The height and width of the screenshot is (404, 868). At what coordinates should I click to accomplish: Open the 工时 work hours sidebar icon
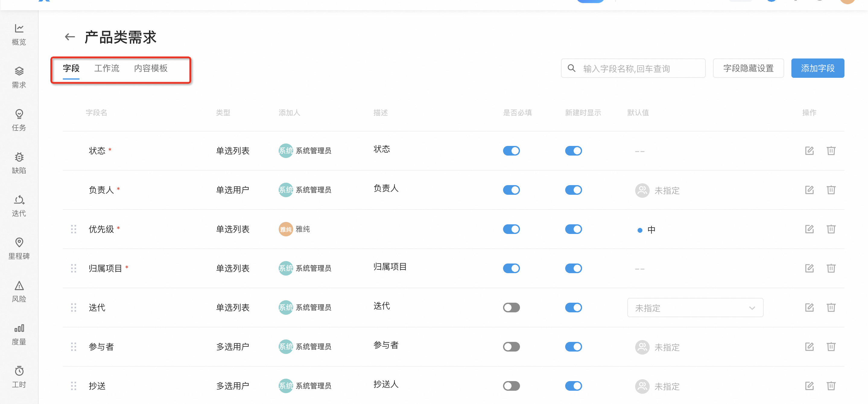[19, 377]
